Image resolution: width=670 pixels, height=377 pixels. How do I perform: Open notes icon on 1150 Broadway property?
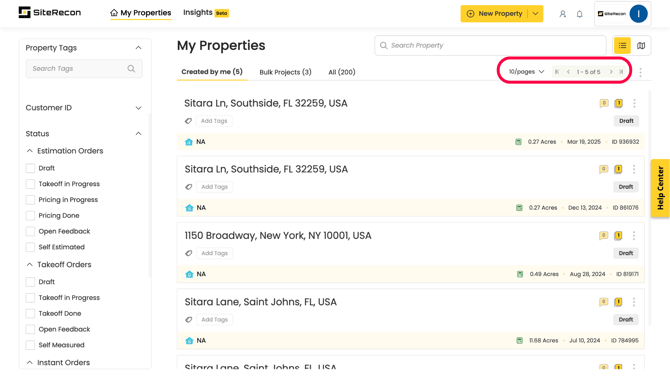point(618,236)
